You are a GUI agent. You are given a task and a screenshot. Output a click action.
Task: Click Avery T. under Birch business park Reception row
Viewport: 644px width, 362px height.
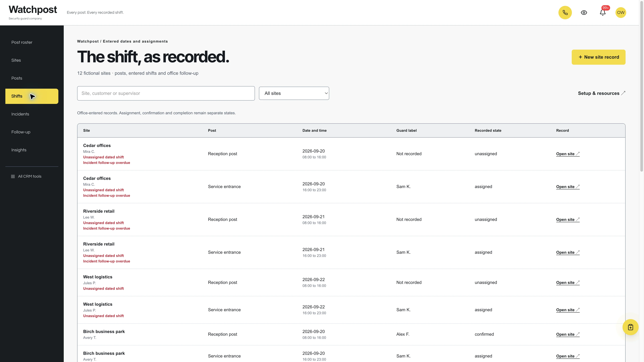pyautogui.click(x=90, y=338)
